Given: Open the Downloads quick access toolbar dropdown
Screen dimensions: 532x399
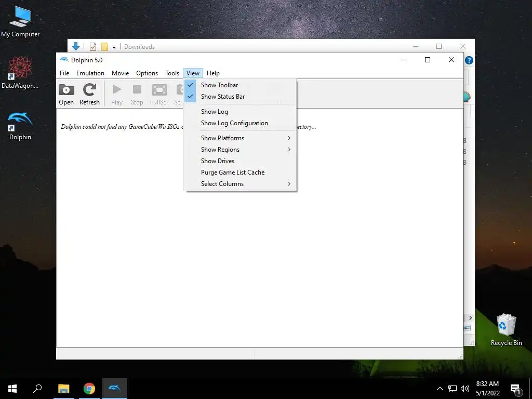Looking at the screenshot, I should [x=114, y=47].
